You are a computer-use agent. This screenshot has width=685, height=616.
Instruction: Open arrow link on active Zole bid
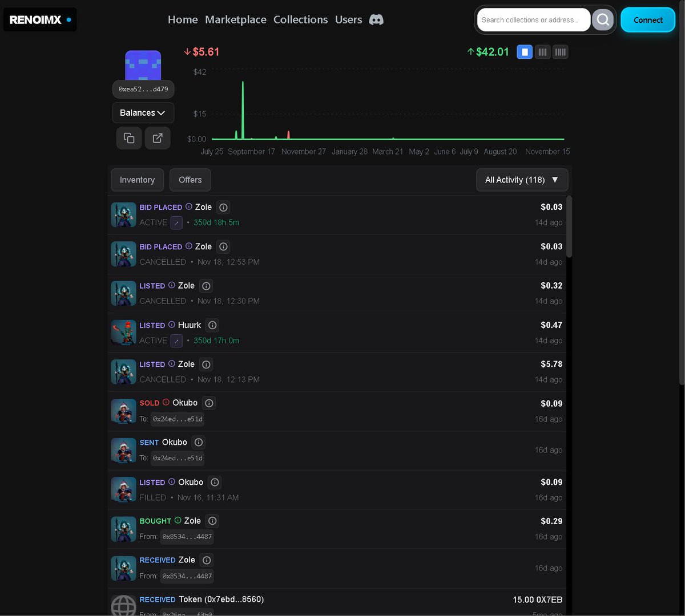coord(176,223)
